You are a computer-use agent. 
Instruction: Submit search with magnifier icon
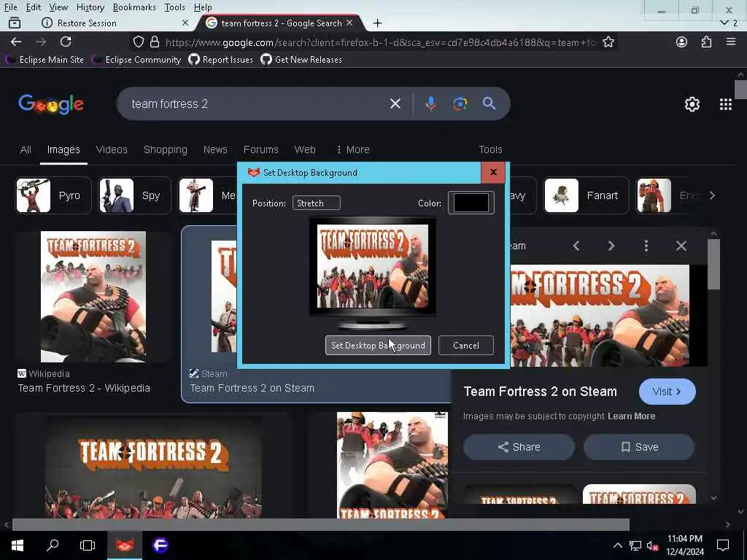click(489, 104)
